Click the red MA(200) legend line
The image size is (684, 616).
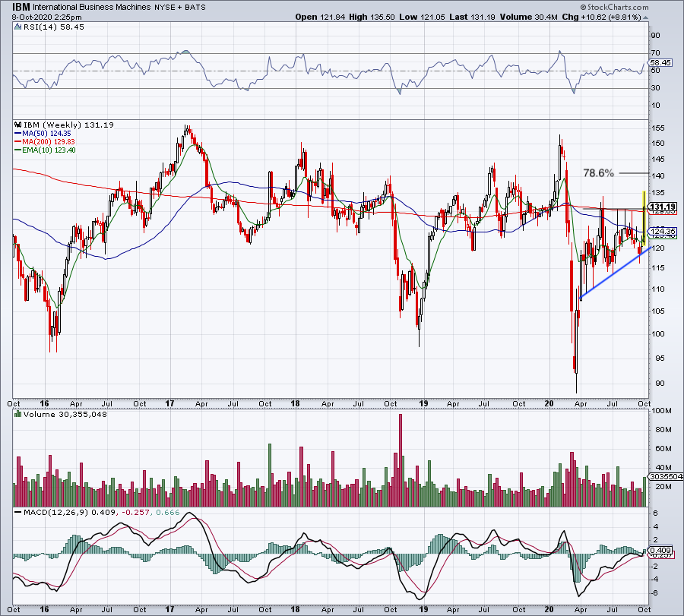tap(18, 142)
